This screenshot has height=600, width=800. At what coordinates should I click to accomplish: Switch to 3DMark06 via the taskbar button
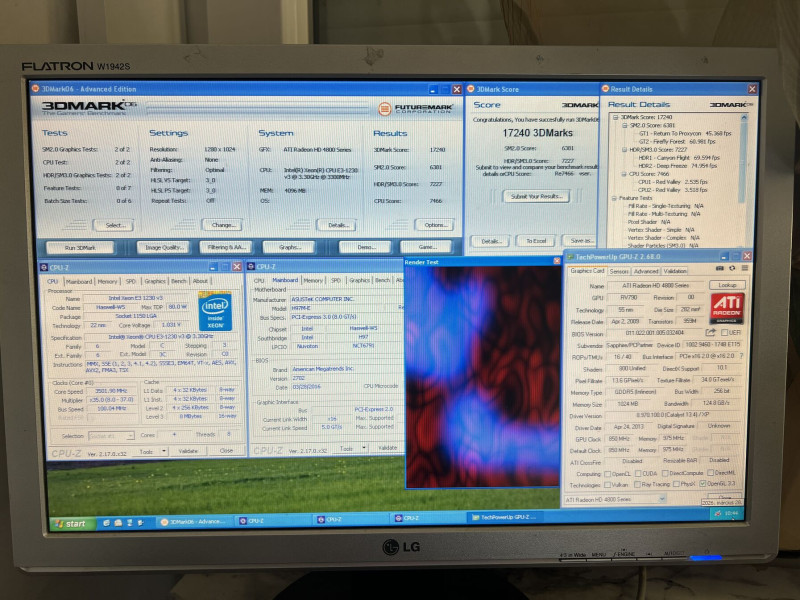[x=192, y=521]
